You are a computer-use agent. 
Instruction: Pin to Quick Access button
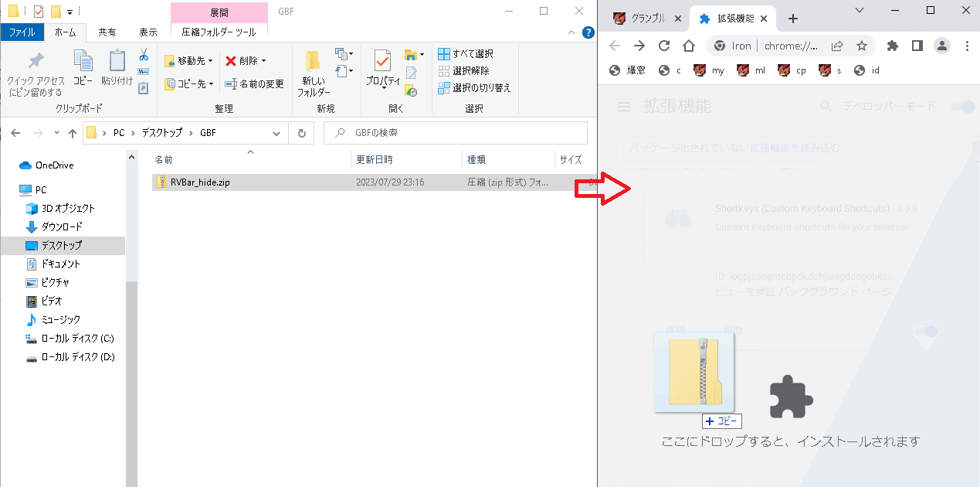tap(36, 74)
